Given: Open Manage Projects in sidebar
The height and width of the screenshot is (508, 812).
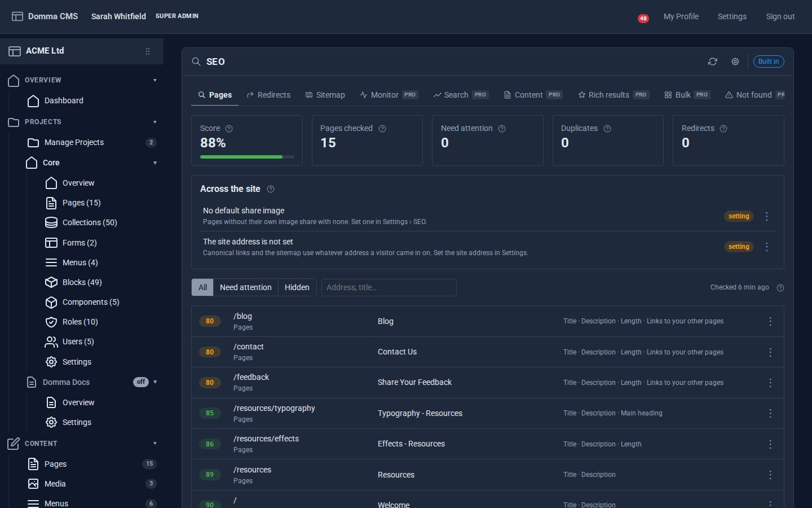Looking at the screenshot, I should 74,142.
